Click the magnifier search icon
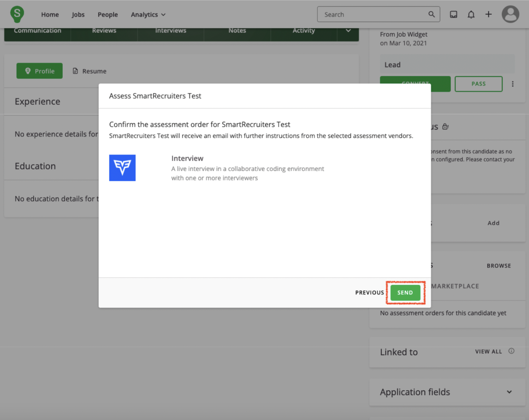The image size is (529, 420). click(x=431, y=14)
